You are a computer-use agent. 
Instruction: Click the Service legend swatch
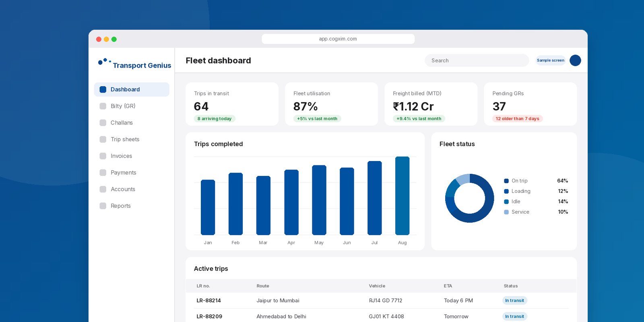coord(506,212)
